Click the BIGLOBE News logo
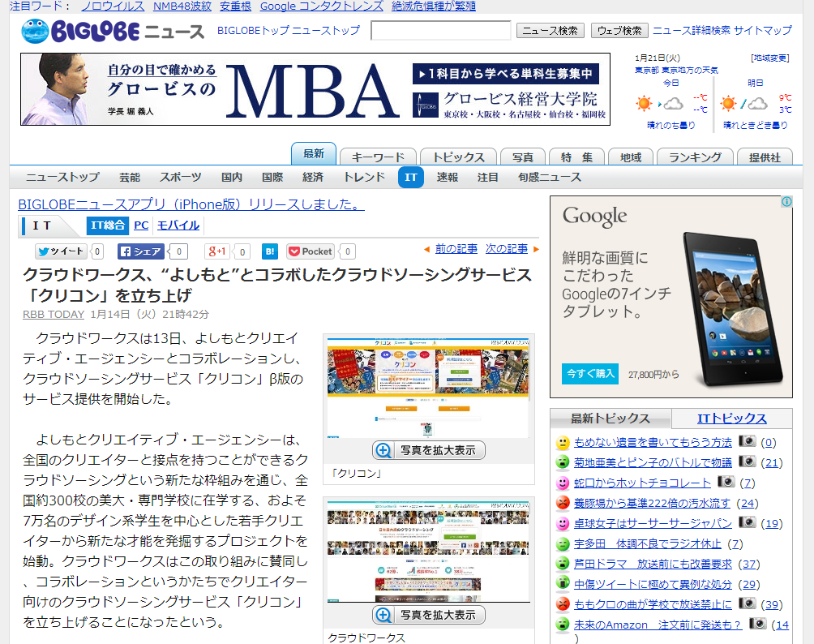This screenshot has width=814, height=644. 113,31
